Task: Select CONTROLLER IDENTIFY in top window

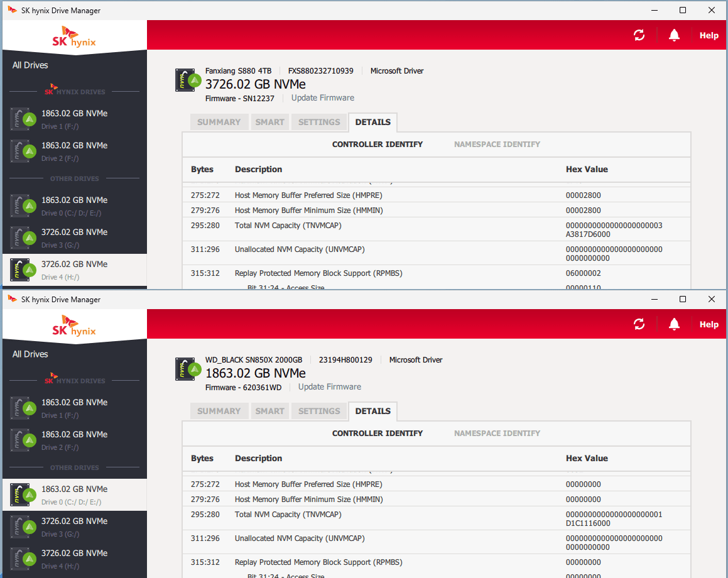Action: [x=378, y=144]
